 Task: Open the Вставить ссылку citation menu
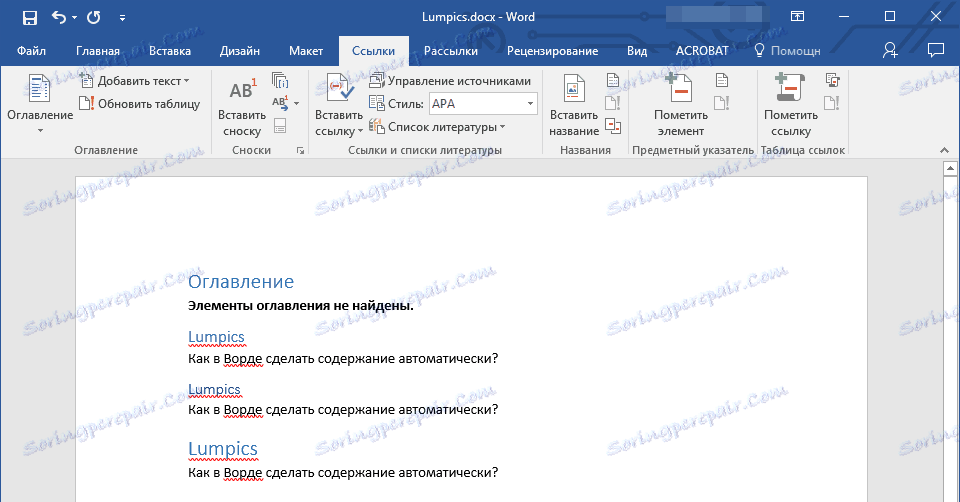pyautogui.click(x=339, y=105)
